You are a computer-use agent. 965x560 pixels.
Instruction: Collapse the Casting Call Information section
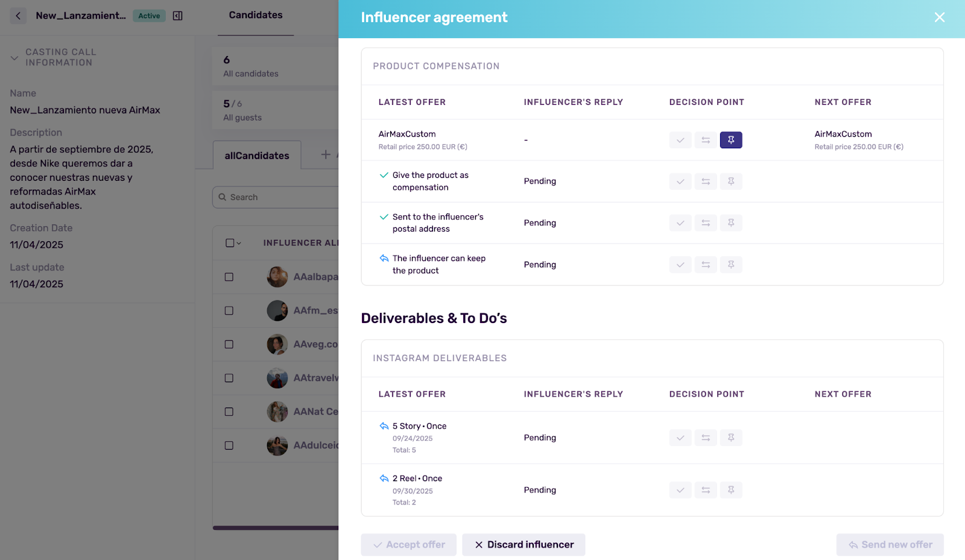coord(14,58)
